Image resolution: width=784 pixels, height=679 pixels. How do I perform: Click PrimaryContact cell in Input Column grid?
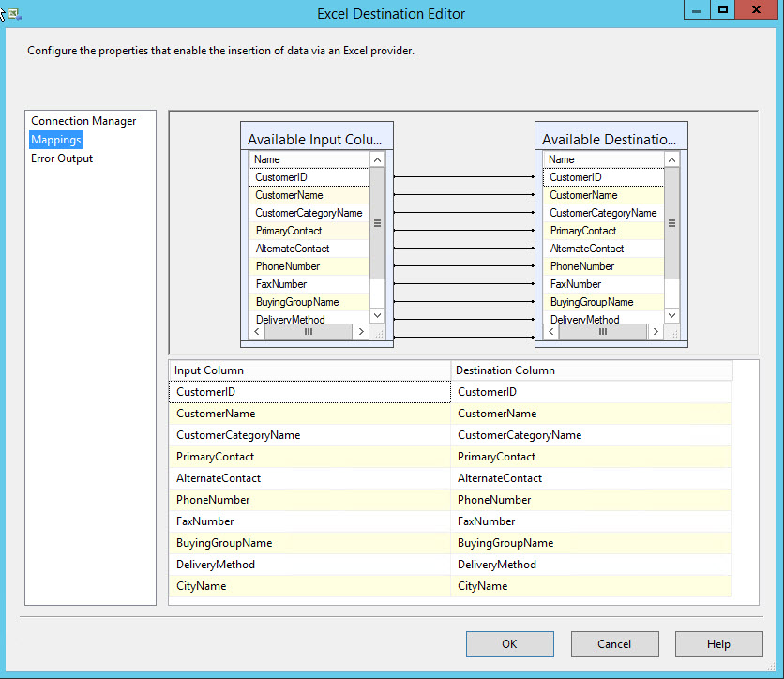[x=310, y=457]
